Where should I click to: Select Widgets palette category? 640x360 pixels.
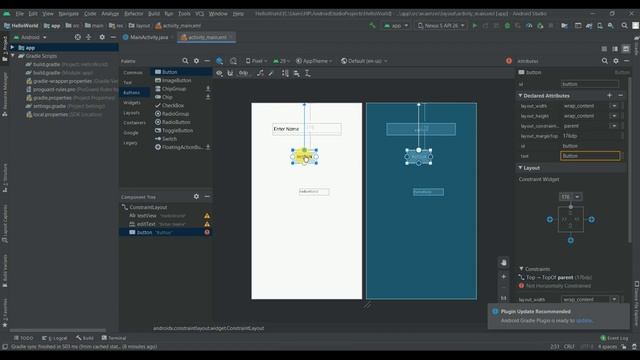[132, 102]
